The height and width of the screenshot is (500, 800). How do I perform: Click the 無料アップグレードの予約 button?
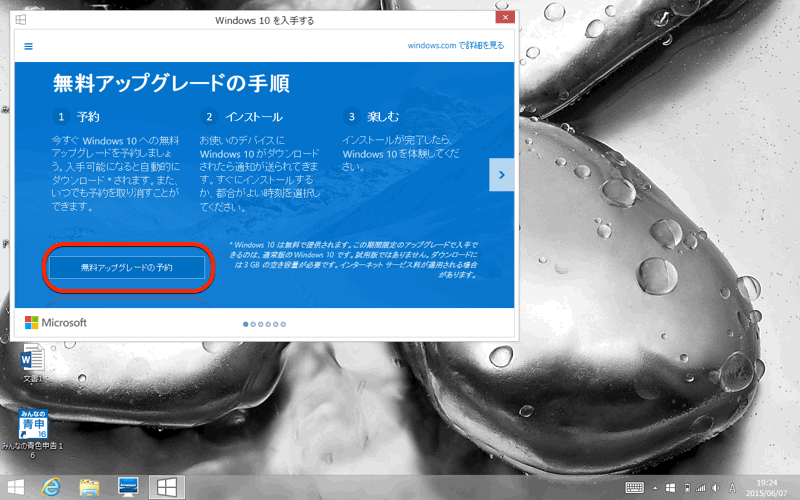click(x=127, y=268)
